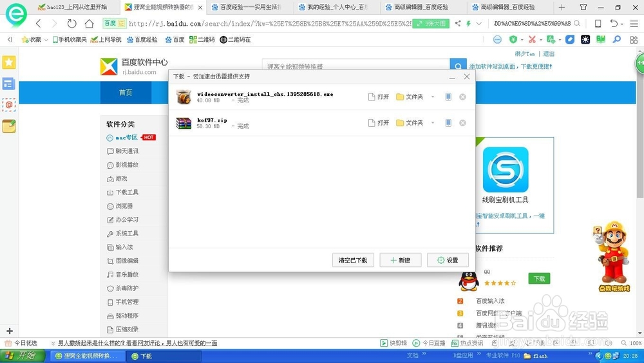Add sidebar item with plus icon
644x363 pixels.
coord(10,331)
